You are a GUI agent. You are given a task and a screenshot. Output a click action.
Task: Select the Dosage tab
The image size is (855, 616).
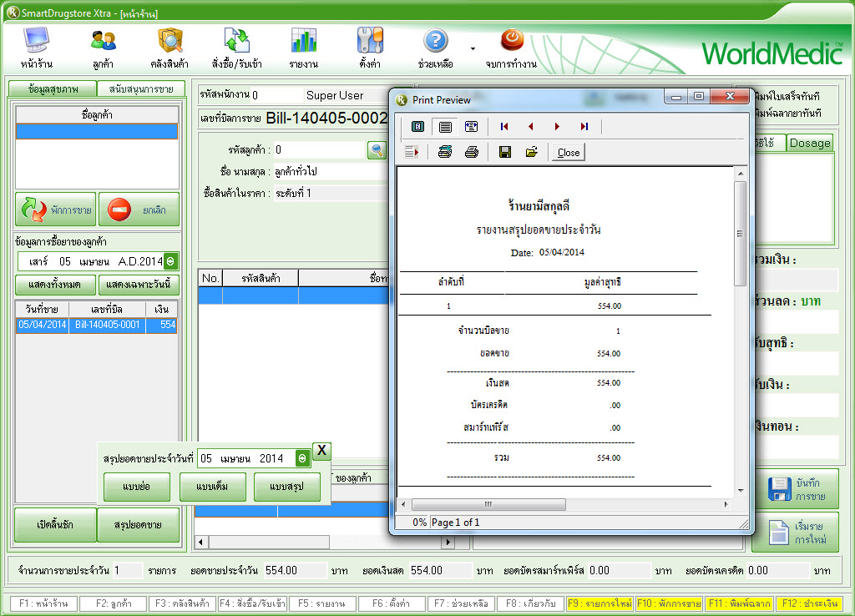(809, 143)
